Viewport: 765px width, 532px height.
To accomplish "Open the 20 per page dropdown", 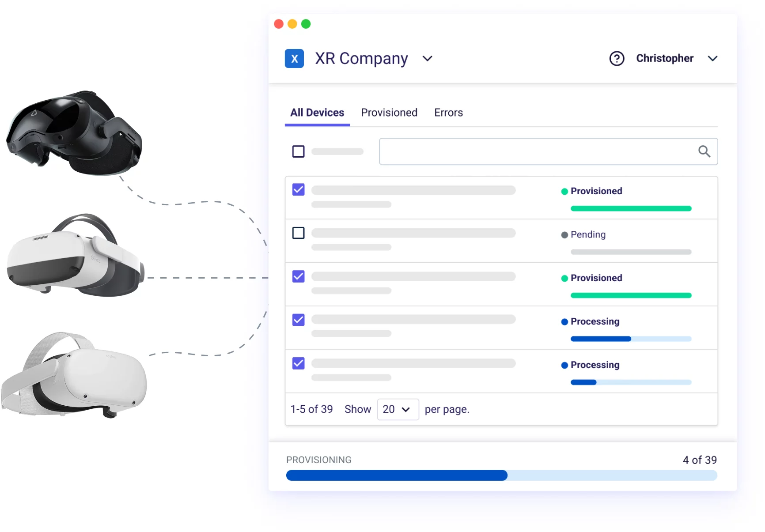I will pyautogui.click(x=398, y=409).
